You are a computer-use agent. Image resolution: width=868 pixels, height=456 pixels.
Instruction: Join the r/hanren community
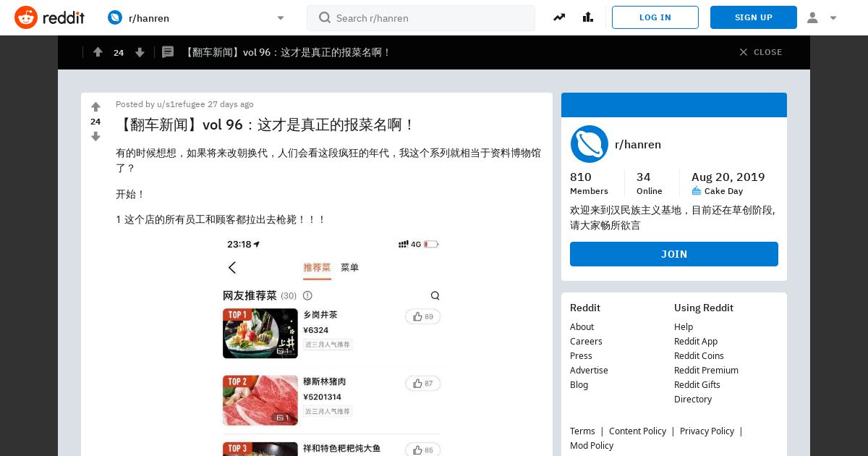point(674,254)
